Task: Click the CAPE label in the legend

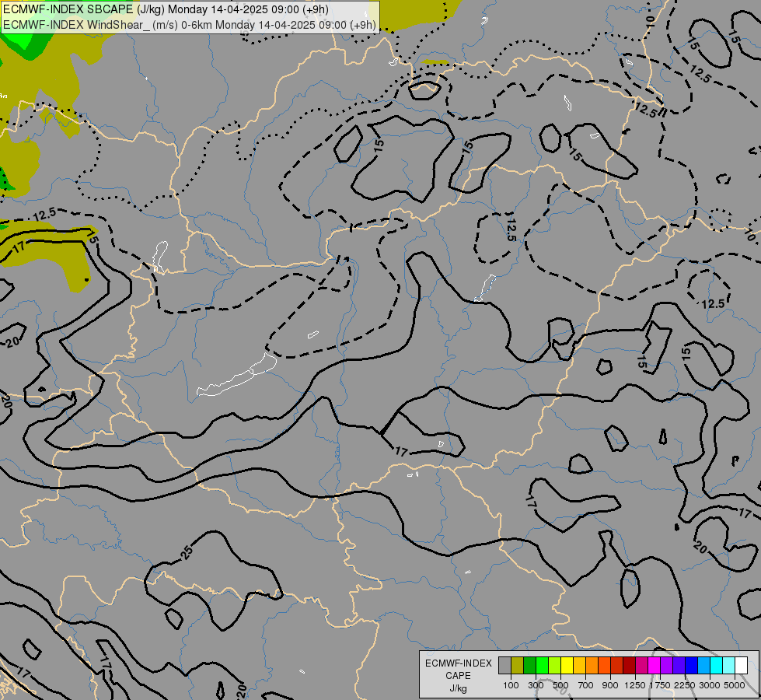Action: coord(458,676)
